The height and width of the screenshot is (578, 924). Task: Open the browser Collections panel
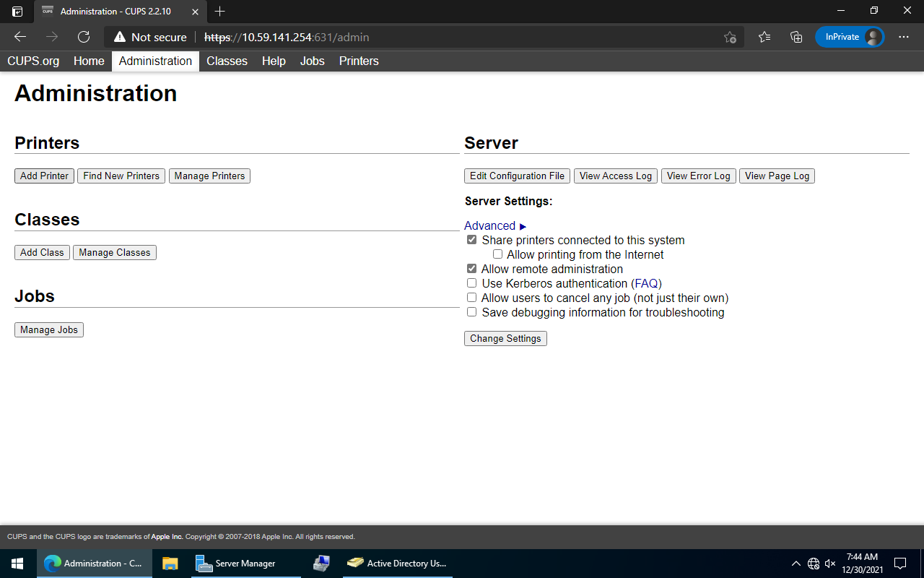click(796, 37)
